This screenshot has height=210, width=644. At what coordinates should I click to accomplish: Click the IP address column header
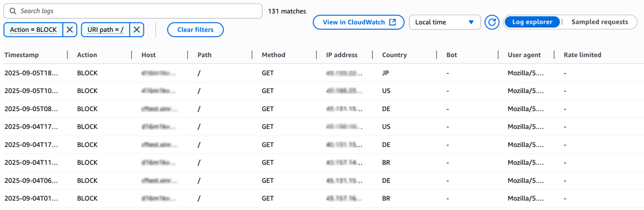pos(342,55)
